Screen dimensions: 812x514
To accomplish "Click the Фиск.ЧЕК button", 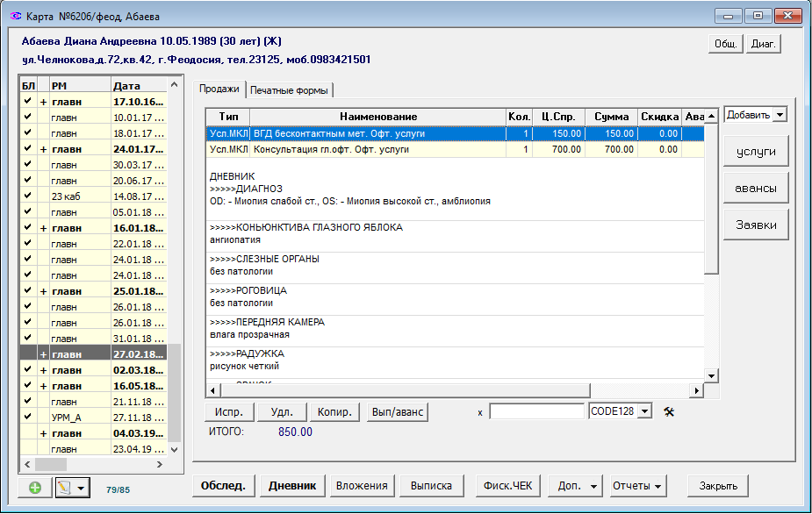I will point(508,485).
